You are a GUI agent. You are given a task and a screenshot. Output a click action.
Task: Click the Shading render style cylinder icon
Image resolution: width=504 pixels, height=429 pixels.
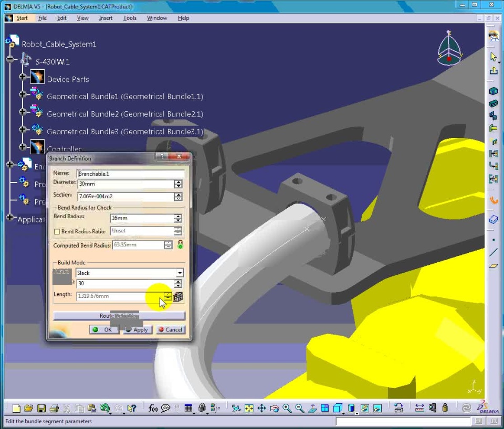click(x=351, y=408)
